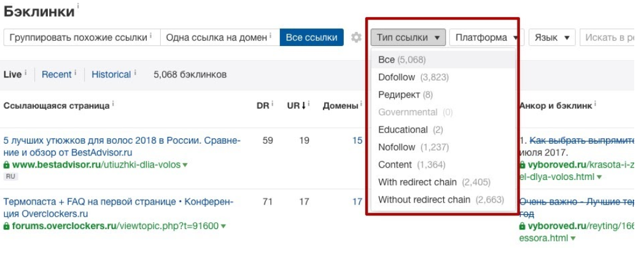
Task: Select Nofollow option in the dropdown list
Action: (396, 147)
